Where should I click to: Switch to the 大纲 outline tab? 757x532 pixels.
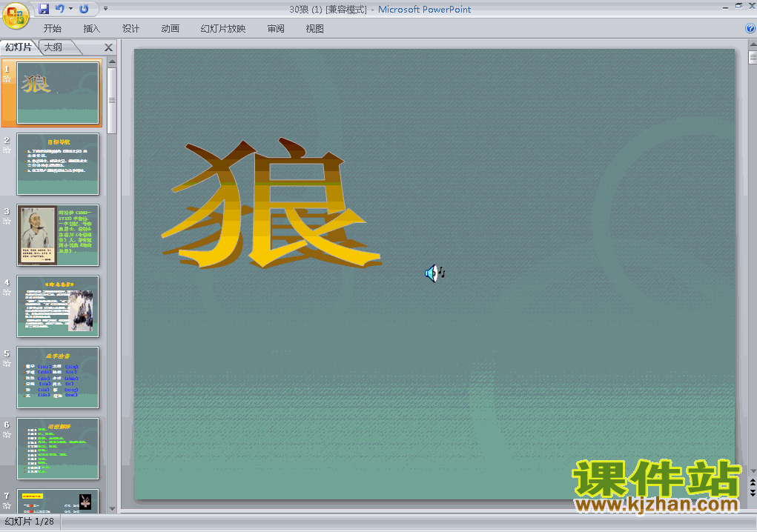pos(53,47)
